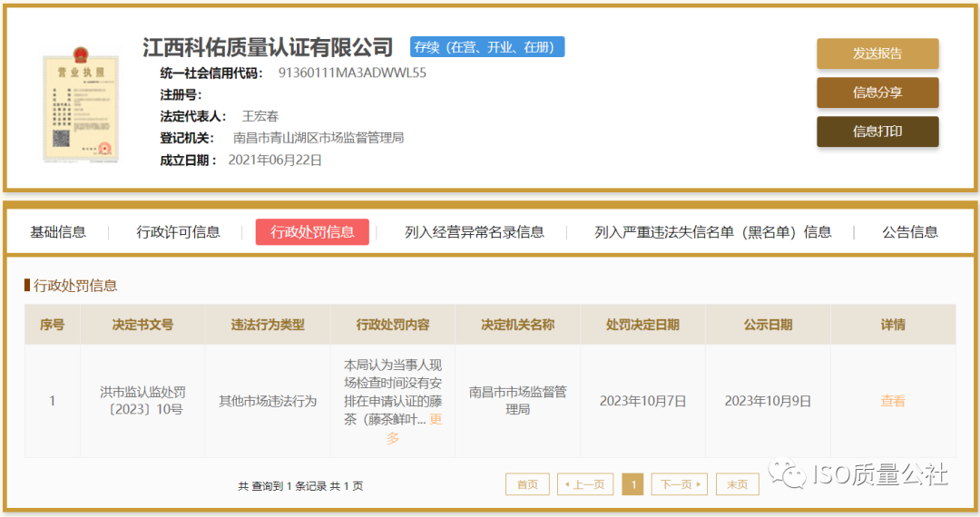Click the 下一页 pagination button
Image resolution: width=980 pixels, height=517 pixels.
pyautogui.click(x=680, y=484)
